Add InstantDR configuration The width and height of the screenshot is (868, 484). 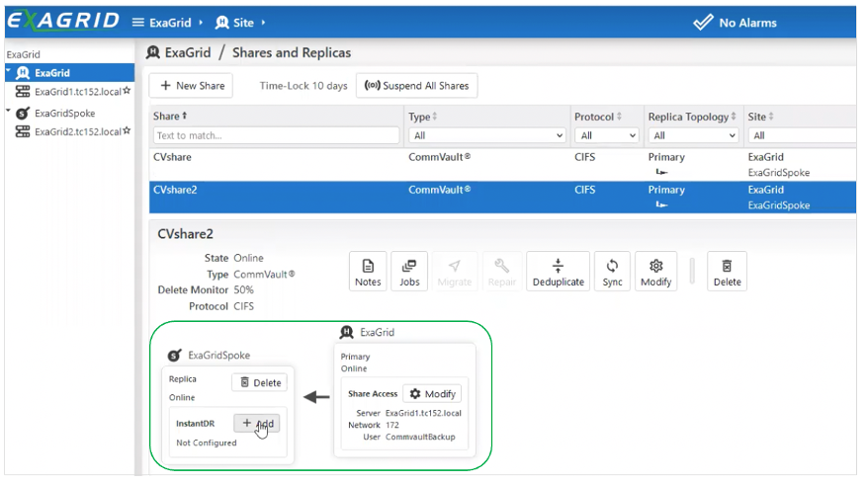(x=257, y=423)
